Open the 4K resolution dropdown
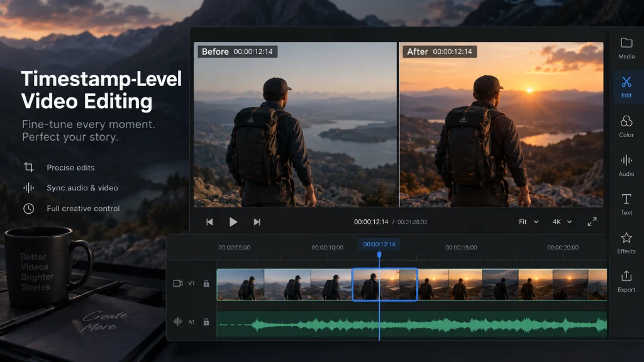This screenshot has height=362, width=644. [562, 222]
